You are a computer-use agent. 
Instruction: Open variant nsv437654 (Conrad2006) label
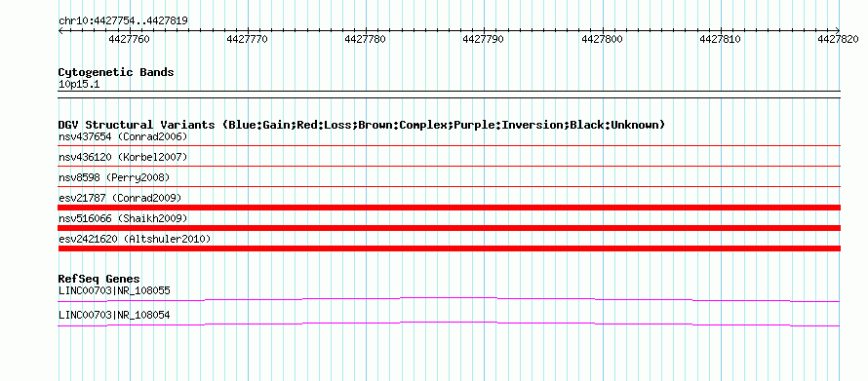point(123,136)
